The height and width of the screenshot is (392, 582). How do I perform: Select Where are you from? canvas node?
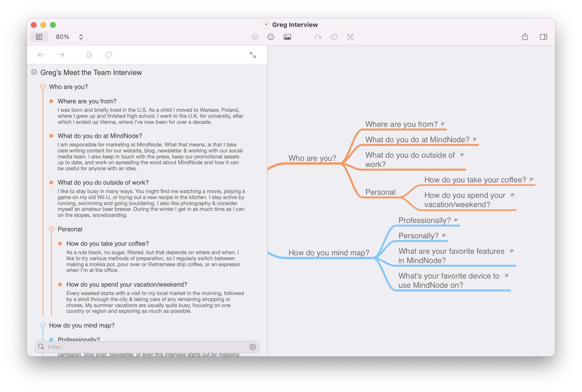point(401,124)
